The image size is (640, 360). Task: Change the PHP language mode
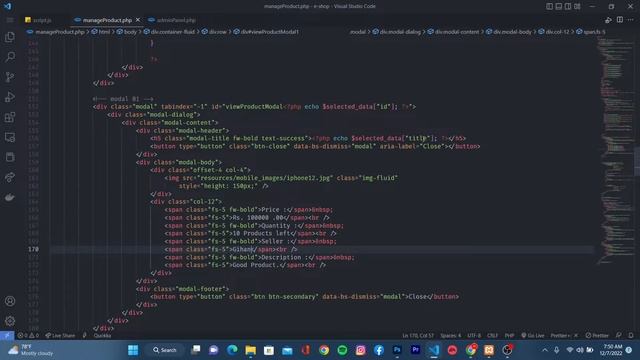pos(509,336)
